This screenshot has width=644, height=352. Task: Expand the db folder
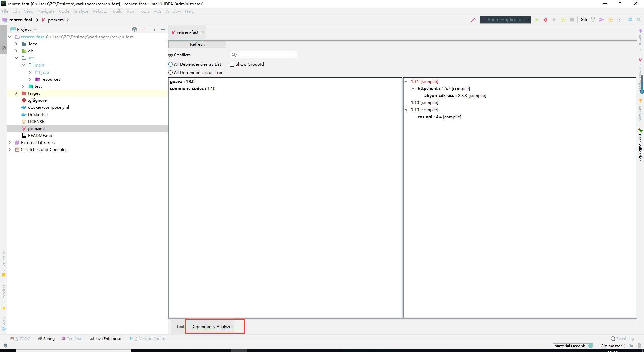coord(16,51)
